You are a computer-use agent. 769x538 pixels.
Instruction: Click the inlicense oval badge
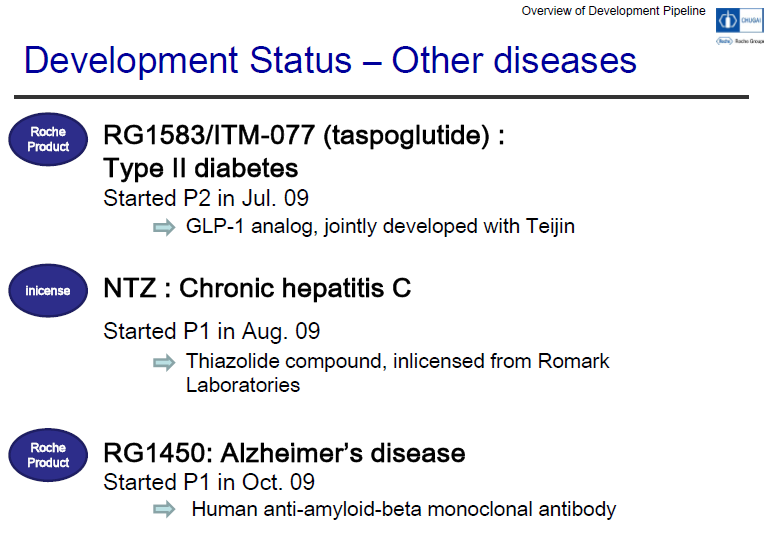(48, 291)
